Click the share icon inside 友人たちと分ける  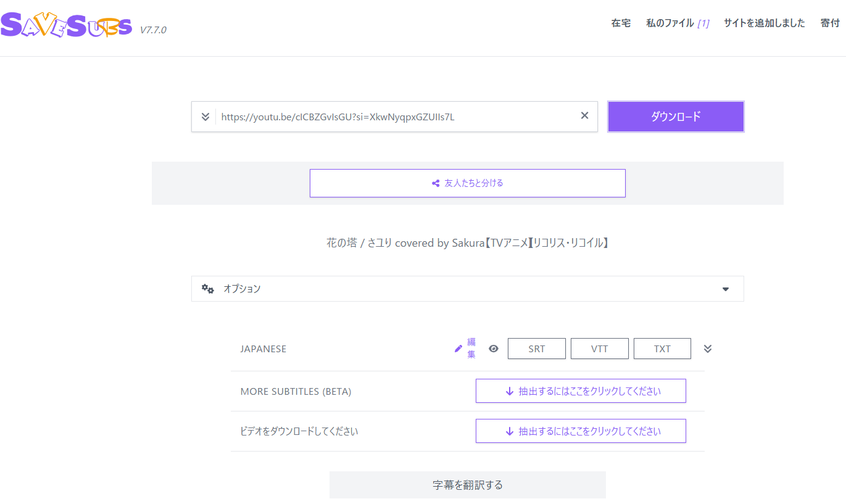click(436, 183)
